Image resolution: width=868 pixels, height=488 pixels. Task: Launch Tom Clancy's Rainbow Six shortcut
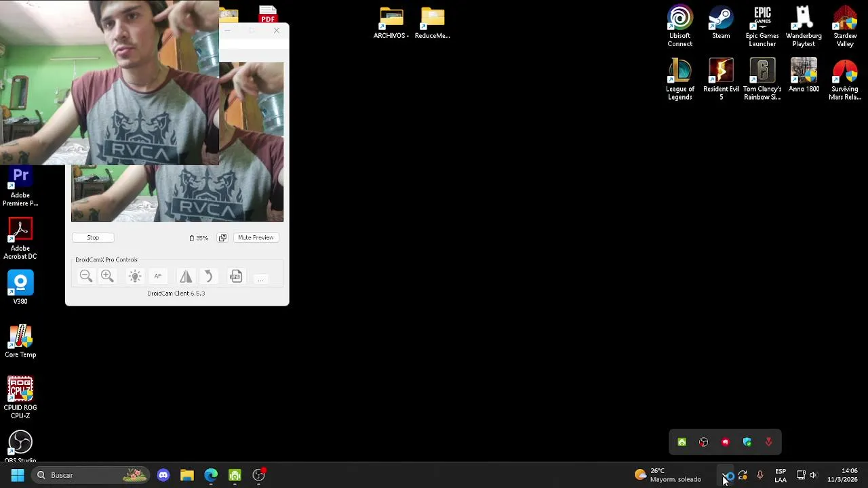click(762, 80)
